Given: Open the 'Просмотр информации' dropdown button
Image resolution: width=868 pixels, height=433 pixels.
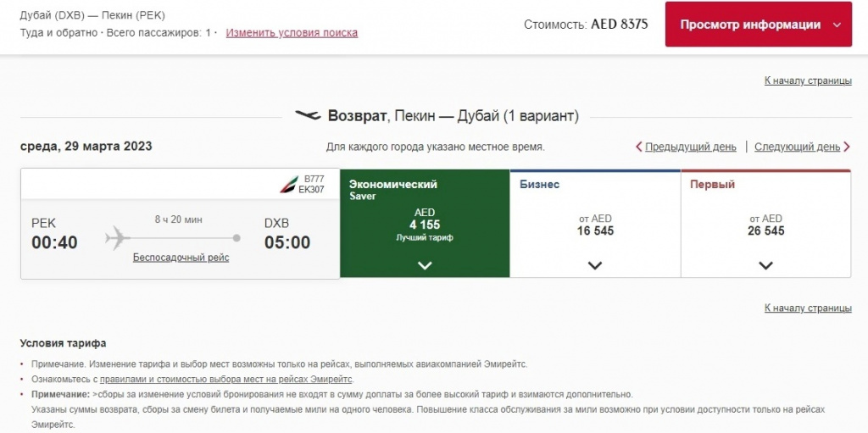Looking at the screenshot, I should pyautogui.click(x=758, y=25).
